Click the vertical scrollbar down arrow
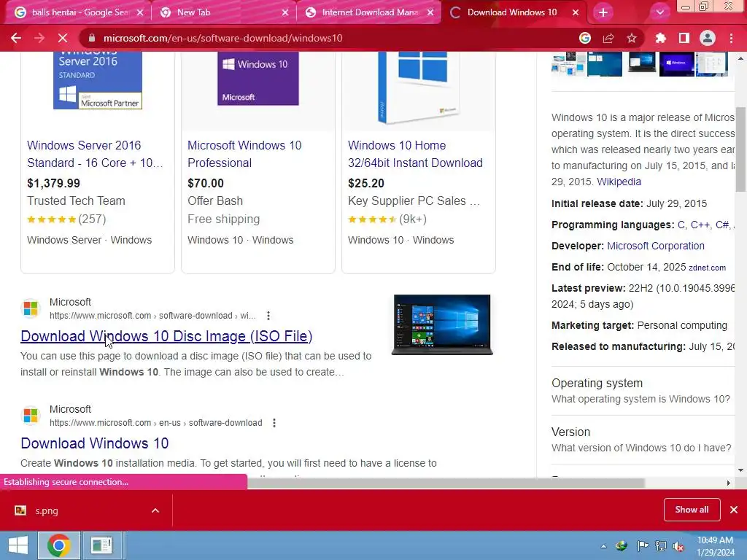Screen dimensions: 747x560 [x=740, y=470]
